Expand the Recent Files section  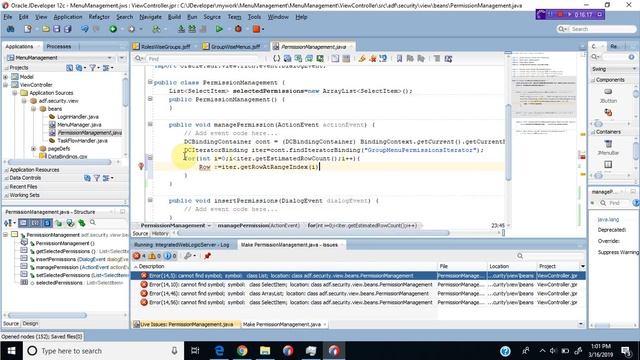click(7, 187)
